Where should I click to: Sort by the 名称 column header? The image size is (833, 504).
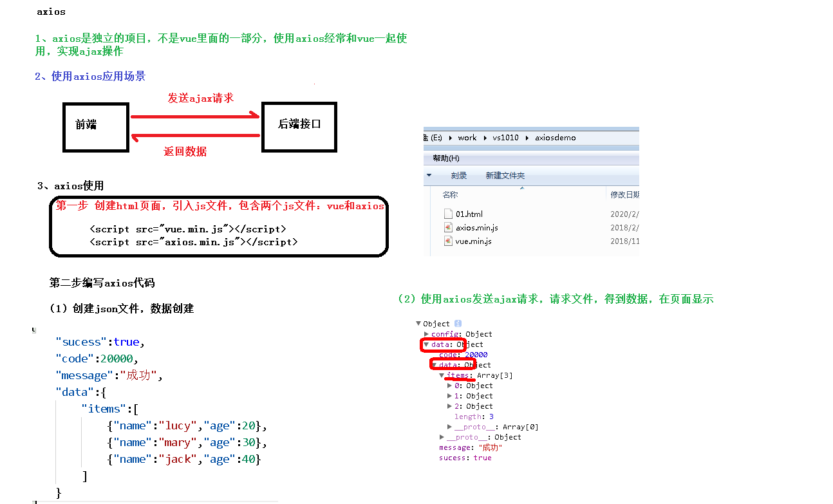(x=450, y=194)
